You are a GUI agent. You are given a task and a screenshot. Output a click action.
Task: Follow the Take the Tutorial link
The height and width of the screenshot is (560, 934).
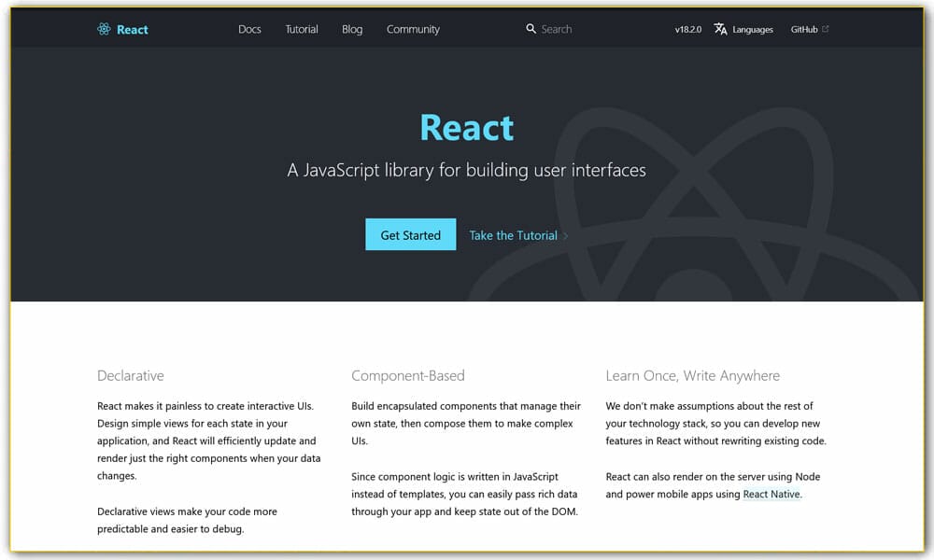tap(515, 235)
